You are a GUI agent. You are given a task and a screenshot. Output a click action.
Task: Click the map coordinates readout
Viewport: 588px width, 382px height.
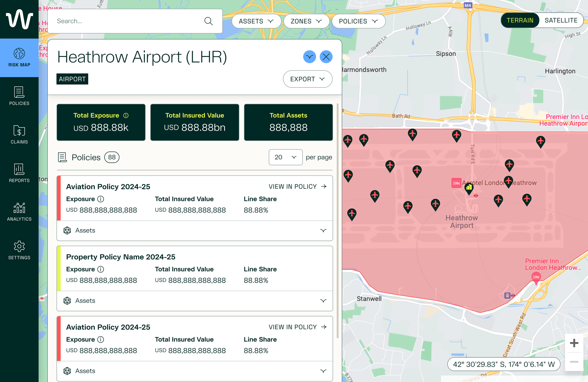(x=504, y=364)
